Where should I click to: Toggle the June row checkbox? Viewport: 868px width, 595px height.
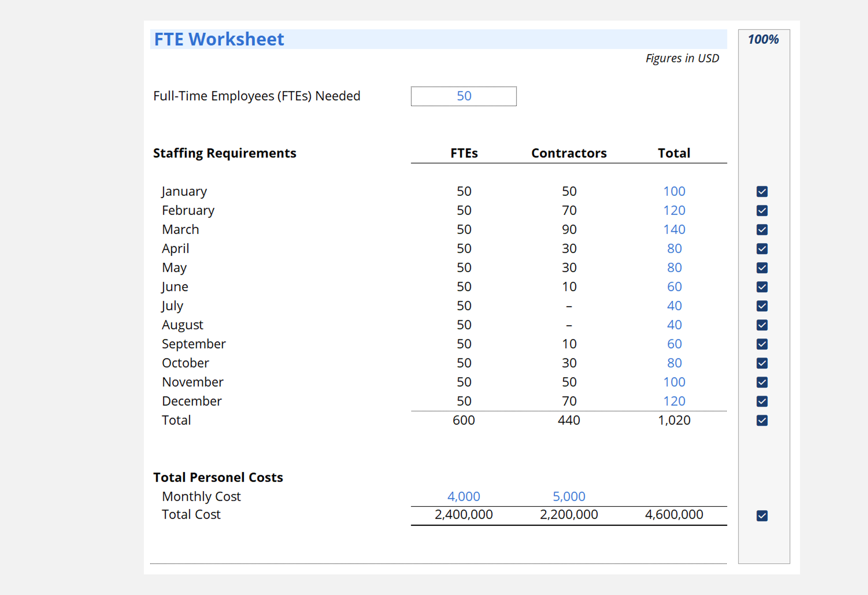(762, 287)
